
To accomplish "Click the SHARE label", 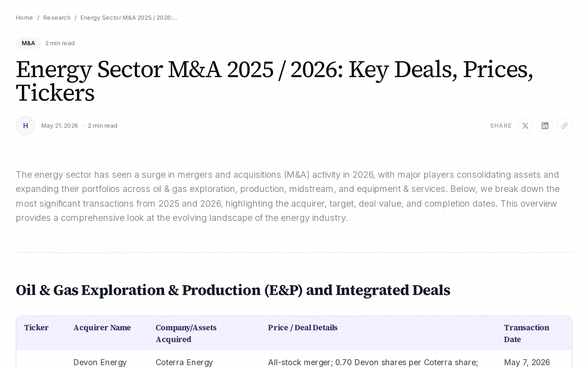I will tap(501, 126).
